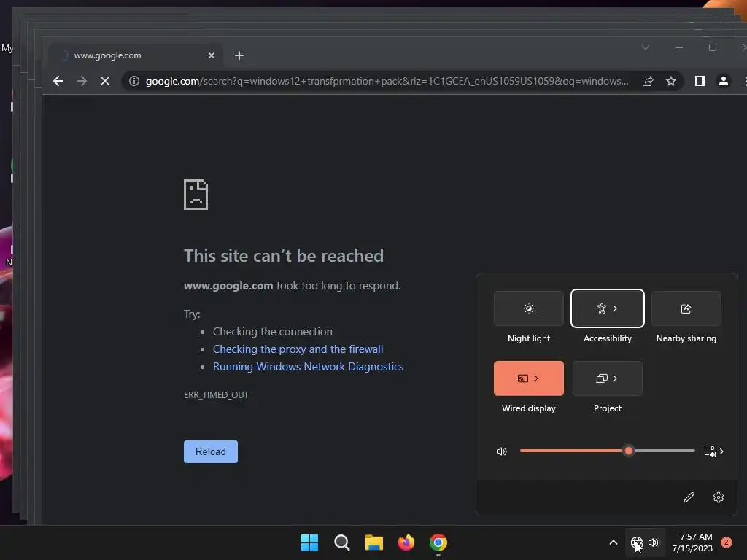The width and height of the screenshot is (747, 560).
Task: Adjust the volume slider handle
Action: tap(629, 451)
